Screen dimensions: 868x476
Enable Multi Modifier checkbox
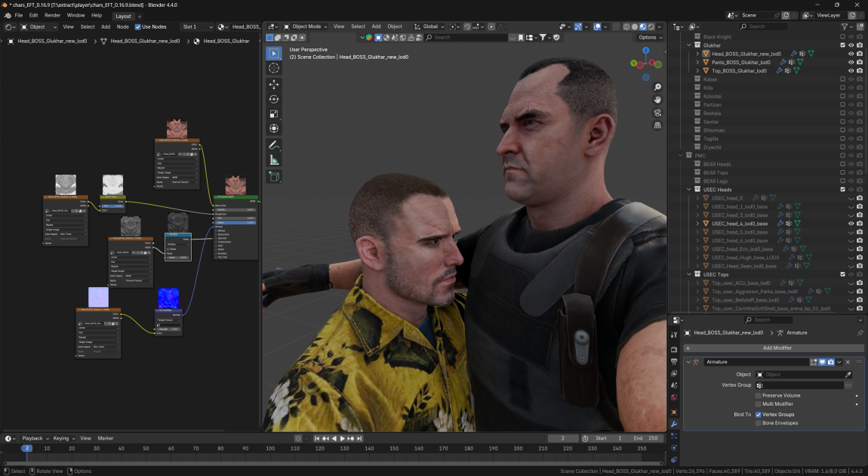tap(759, 404)
